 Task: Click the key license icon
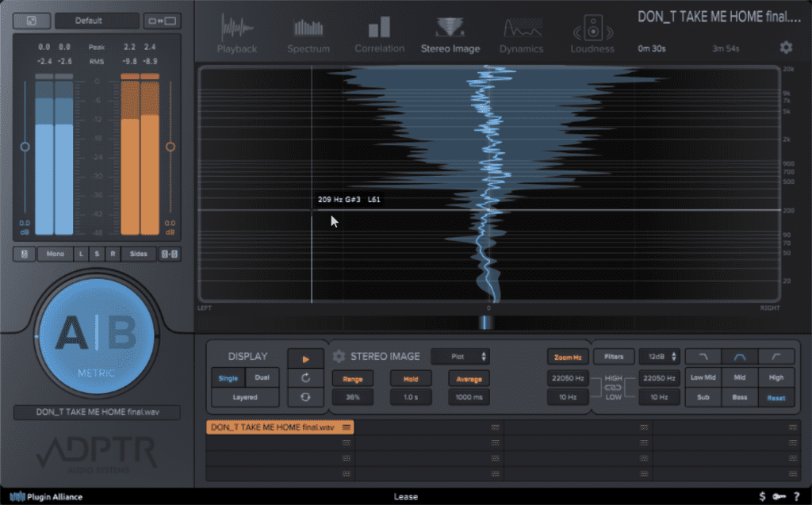pyautogui.click(x=779, y=496)
